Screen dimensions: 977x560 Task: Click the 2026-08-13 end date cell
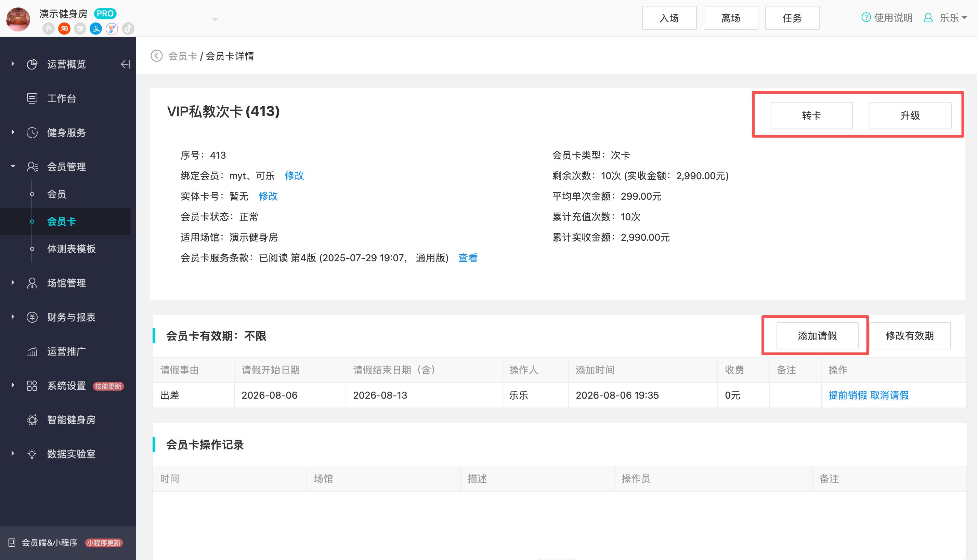pyautogui.click(x=424, y=395)
